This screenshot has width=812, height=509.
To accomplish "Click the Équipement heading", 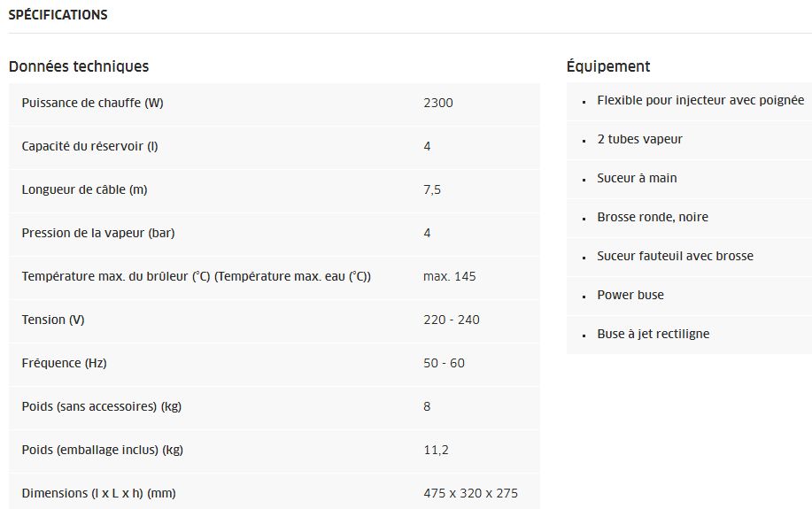I will [608, 66].
